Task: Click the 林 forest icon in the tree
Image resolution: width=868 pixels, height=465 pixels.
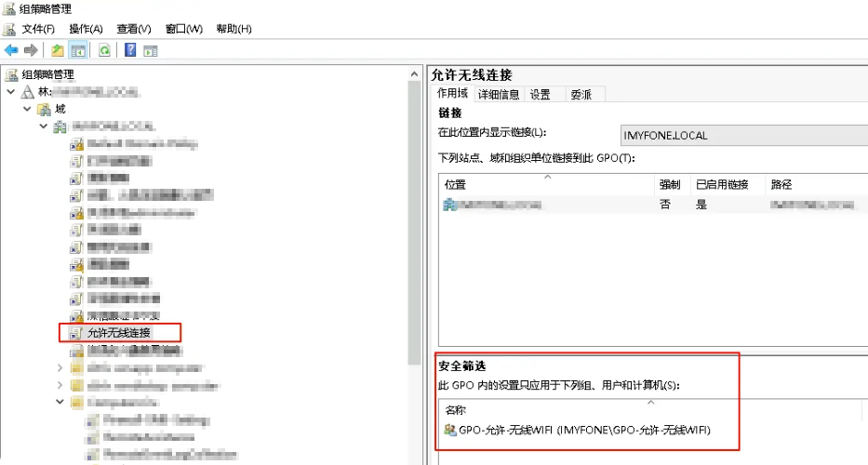Action: [28, 92]
